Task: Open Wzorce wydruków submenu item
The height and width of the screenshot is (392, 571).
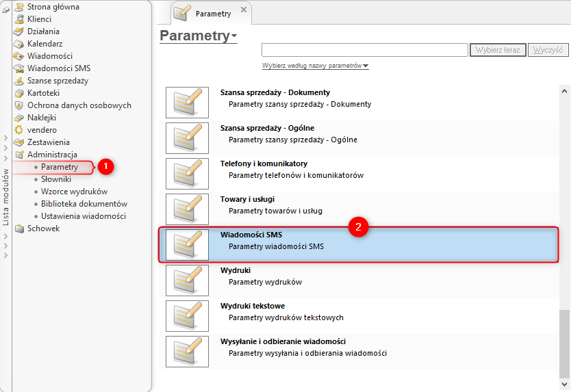Action: 74,192
